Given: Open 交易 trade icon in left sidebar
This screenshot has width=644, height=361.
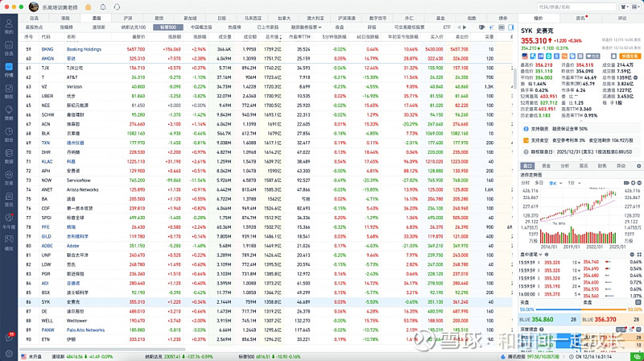Looking at the screenshot, I should point(9,177).
